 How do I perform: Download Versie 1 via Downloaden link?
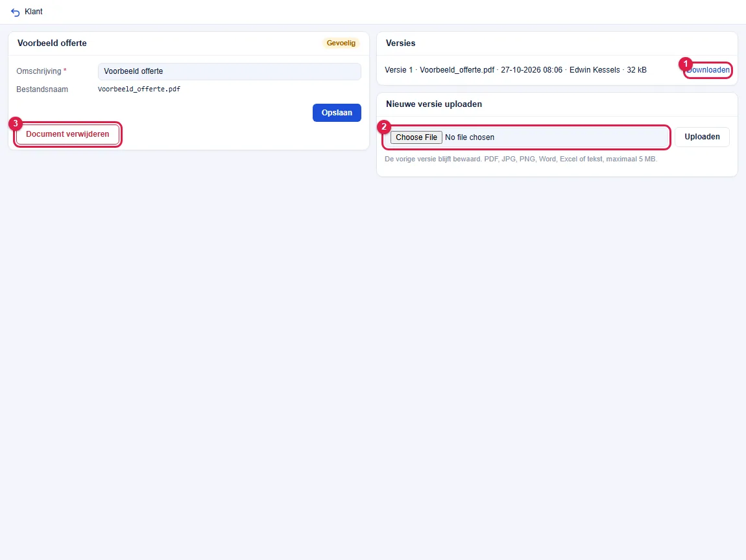[708, 70]
